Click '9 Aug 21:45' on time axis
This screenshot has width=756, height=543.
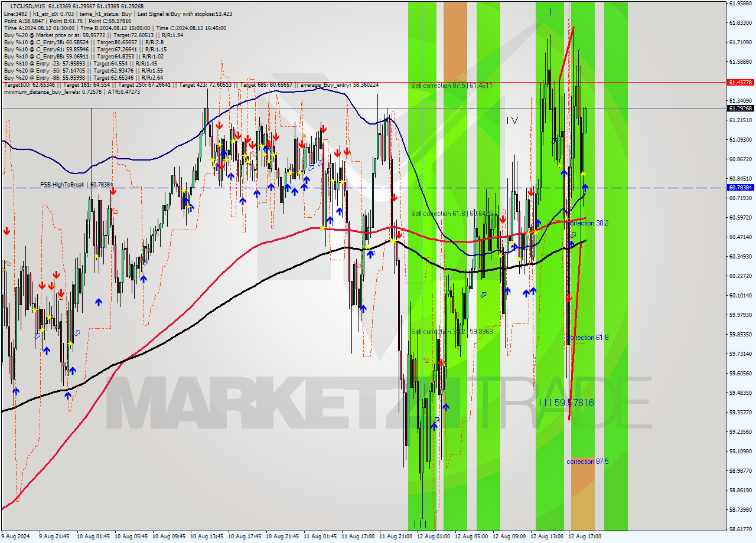54,537
